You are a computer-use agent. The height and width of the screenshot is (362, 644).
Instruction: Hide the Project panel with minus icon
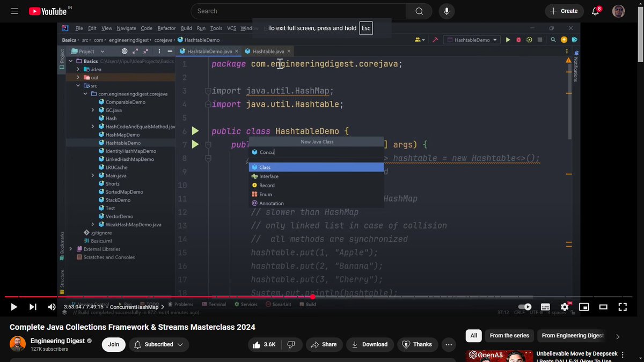tap(171, 51)
